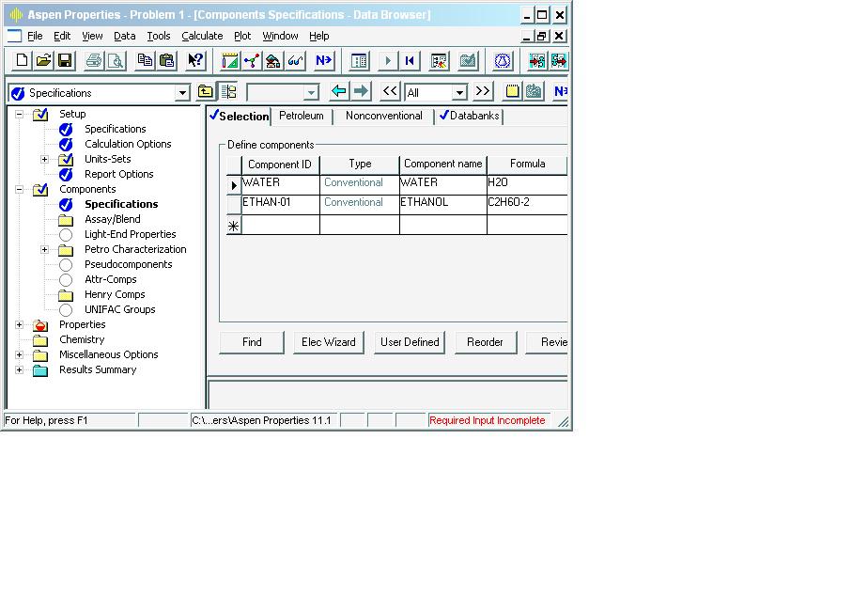Open the File menu
This screenshot has height=596, width=868.
[x=35, y=36]
